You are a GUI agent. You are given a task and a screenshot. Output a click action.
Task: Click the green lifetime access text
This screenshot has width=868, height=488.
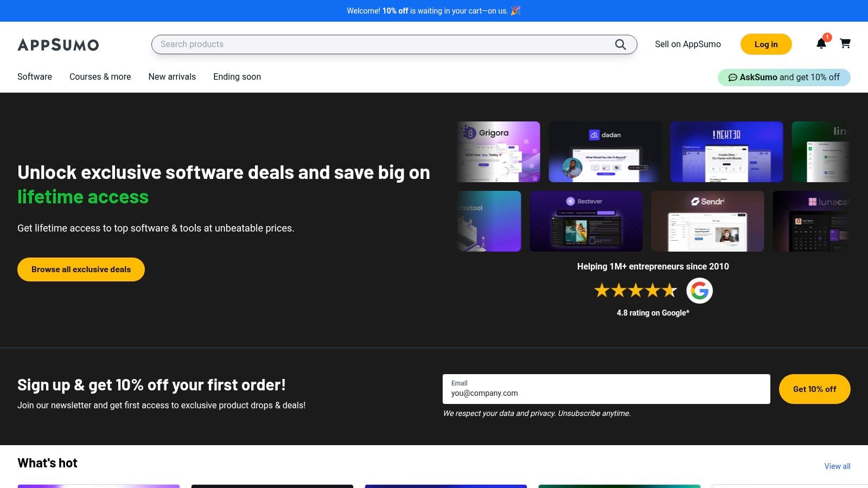tap(83, 197)
